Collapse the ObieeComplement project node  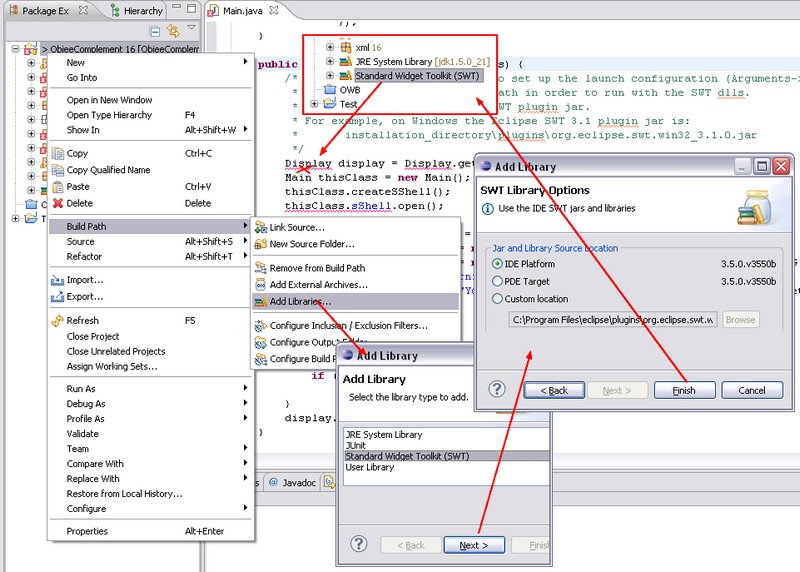tap(17, 48)
